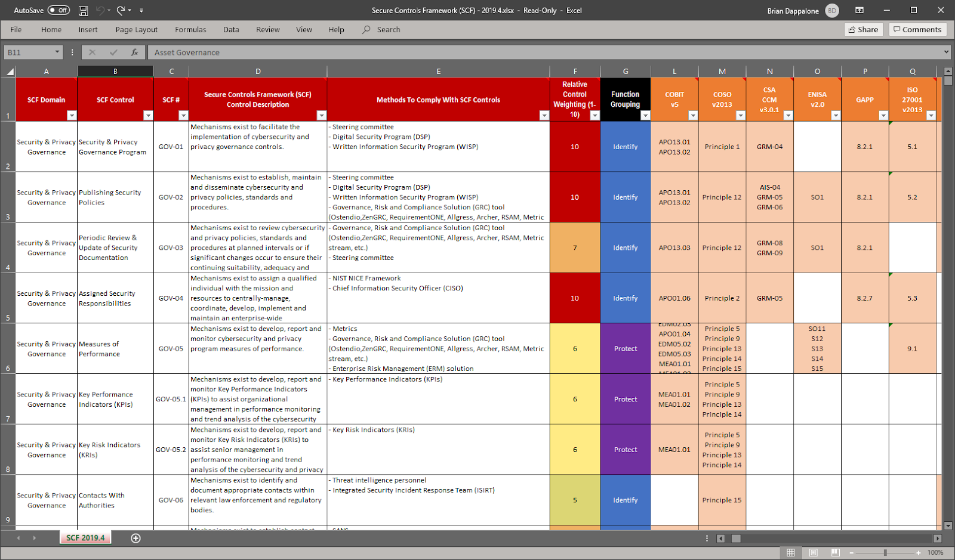Click the Select All corner triangle
Screen dimensions: 955x560
[x=8, y=72]
